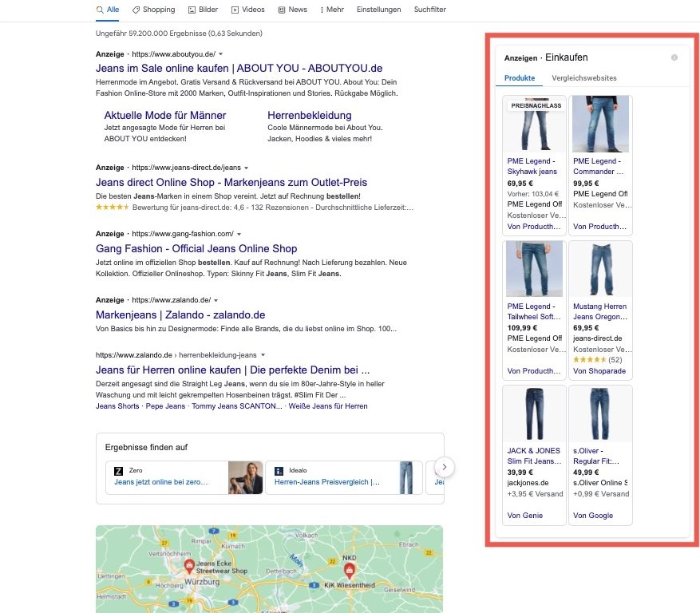Click the Shopping tag icon

[x=136, y=10]
